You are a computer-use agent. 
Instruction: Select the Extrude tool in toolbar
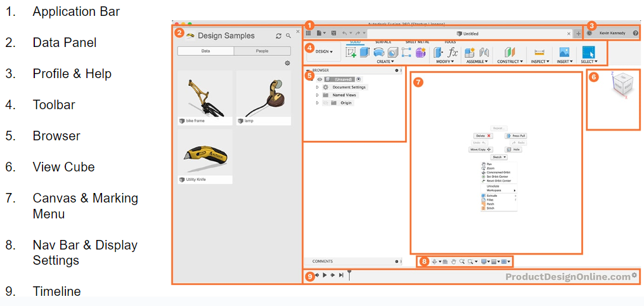[364, 52]
